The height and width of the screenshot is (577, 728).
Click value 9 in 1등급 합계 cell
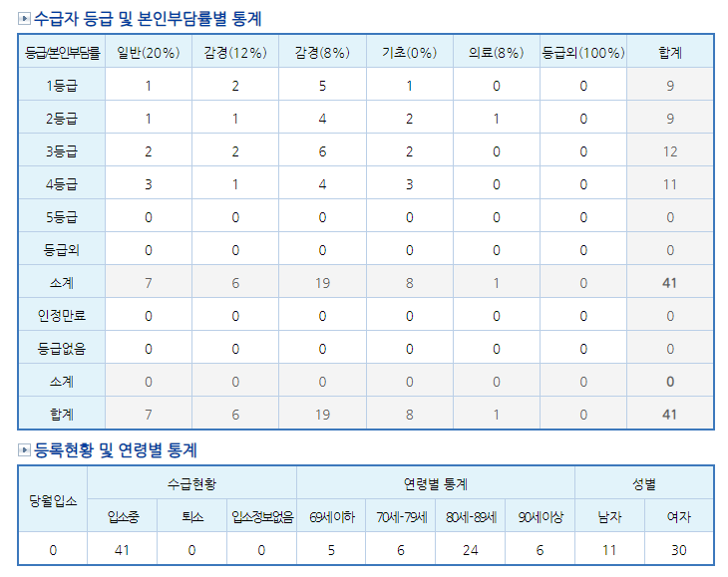670,86
